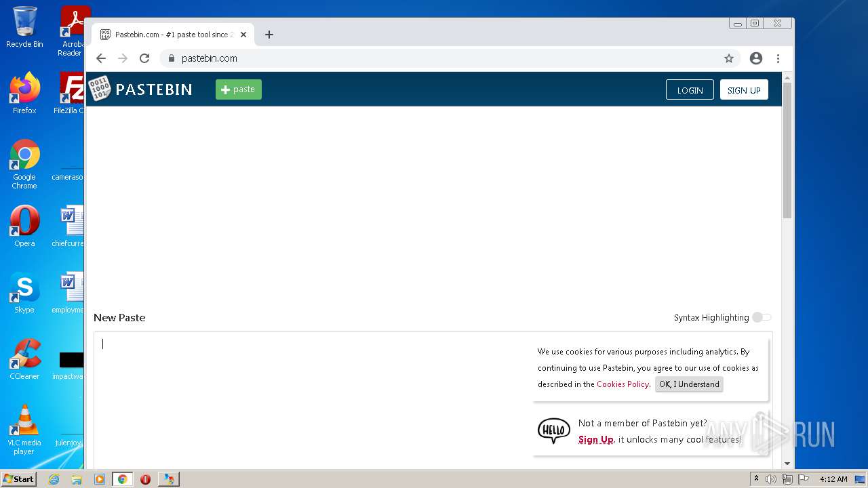This screenshot has width=868, height=488.
Task: Click Internet Explorer taskbar icon
Action: [x=54, y=479]
